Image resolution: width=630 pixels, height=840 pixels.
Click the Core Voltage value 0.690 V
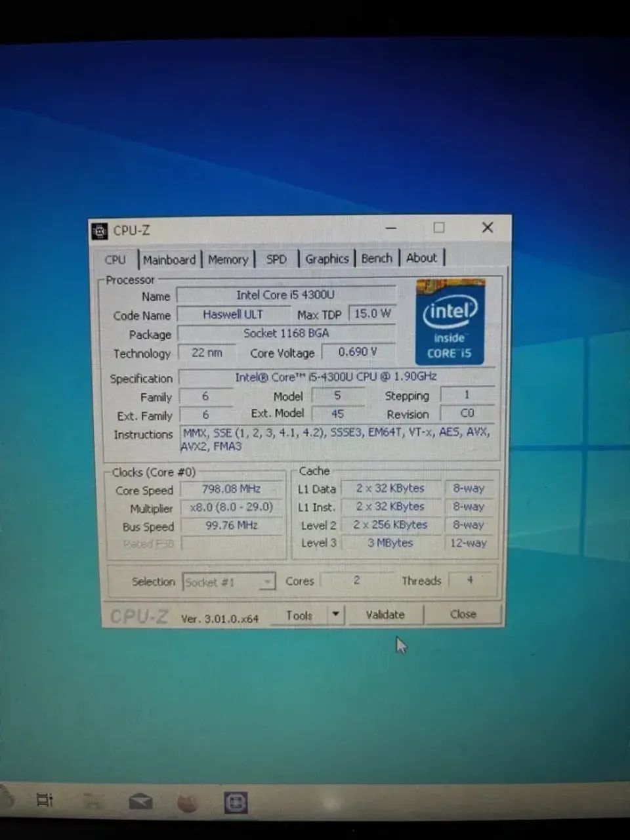point(358,352)
